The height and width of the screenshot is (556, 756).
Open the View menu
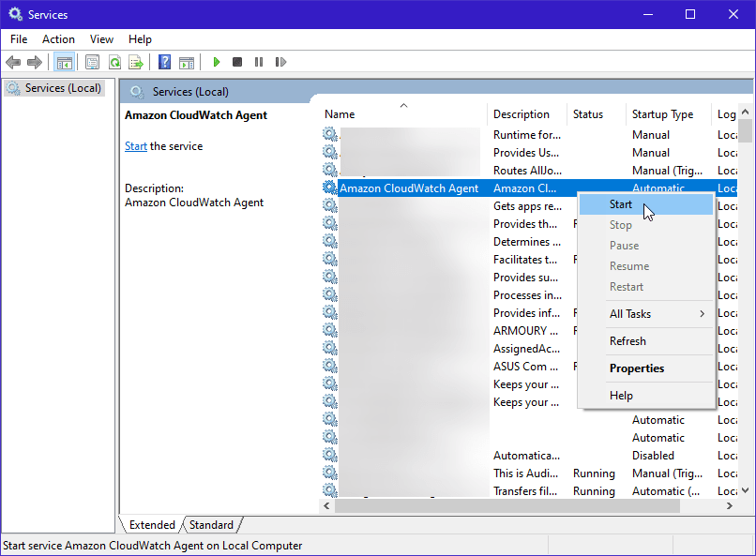click(101, 39)
